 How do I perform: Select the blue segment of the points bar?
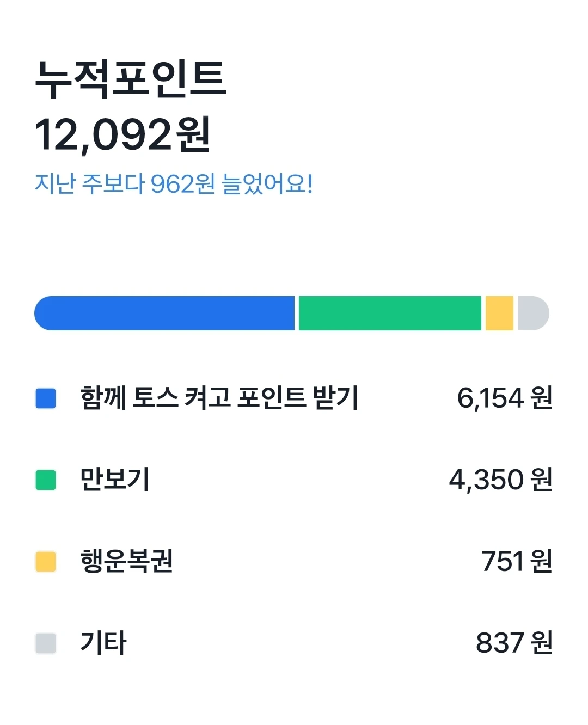164,314
